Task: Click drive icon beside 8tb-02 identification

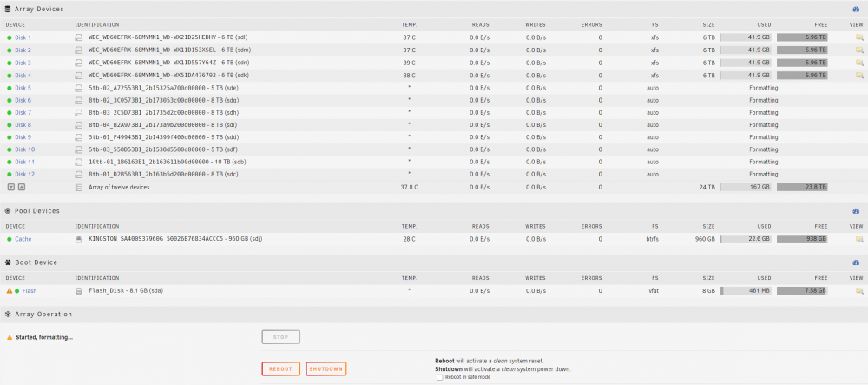Action: click(x=79, y=100)
